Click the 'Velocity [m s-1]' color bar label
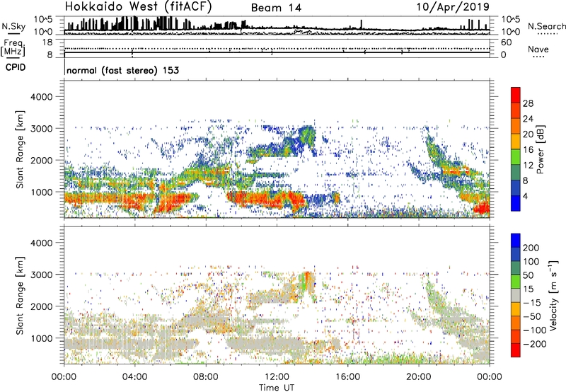Image resolution: width=566 pixels, height=392 pixels. 553,296
